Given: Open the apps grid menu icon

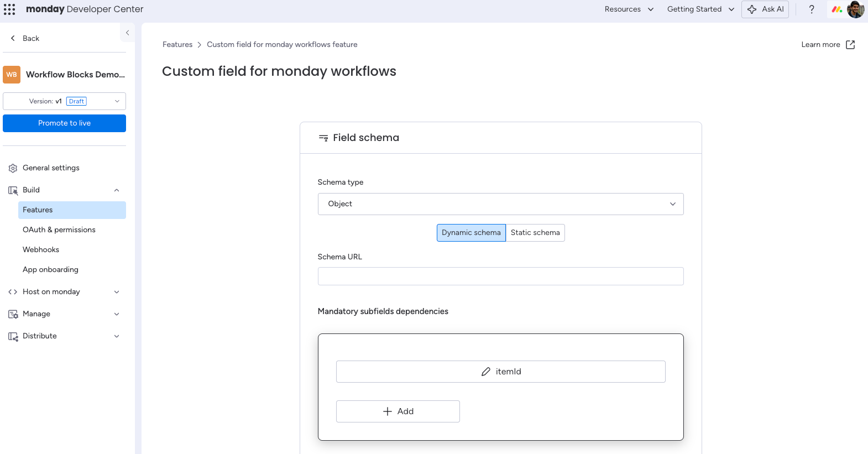Looking at the screenshot, I should coord(9,9).
